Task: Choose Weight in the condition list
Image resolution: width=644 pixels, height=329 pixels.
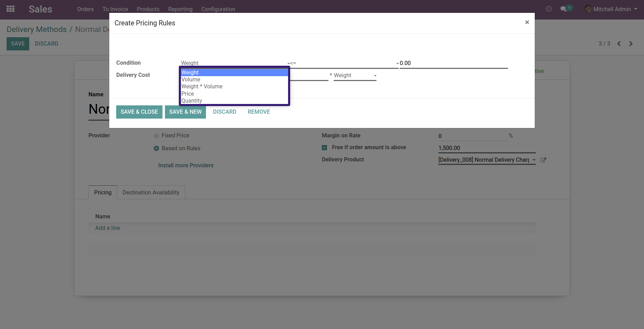Action: 234,72
